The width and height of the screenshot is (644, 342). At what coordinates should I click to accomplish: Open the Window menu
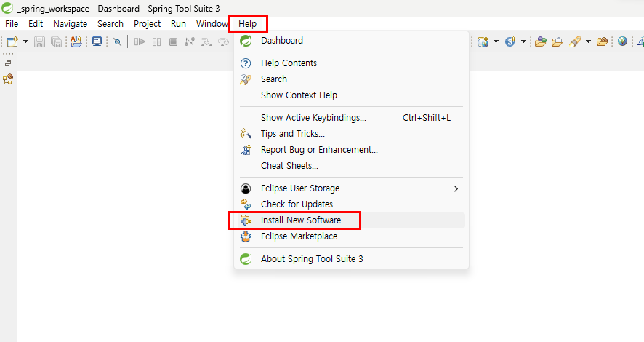point(212,24)
